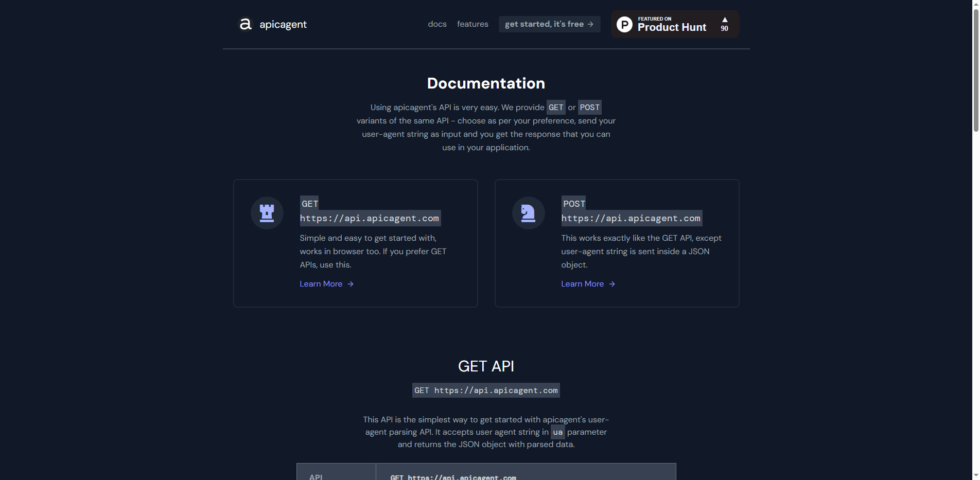Click the POST code tag in intro paragraph
Viewport: 980px width, 480px height.
(590, 108)
